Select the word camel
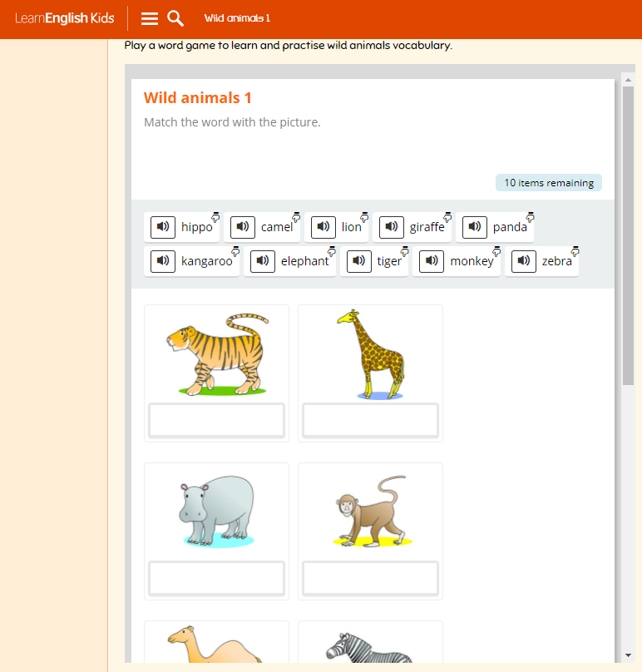 pyautogui.click(x=277, y=227)
